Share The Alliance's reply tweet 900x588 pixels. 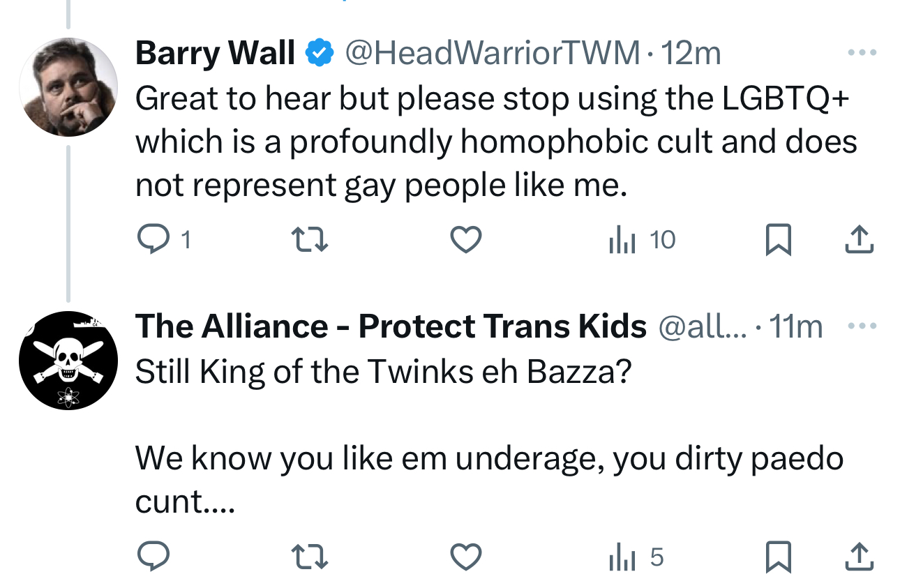pyautogui.click(x=859, y=557)
